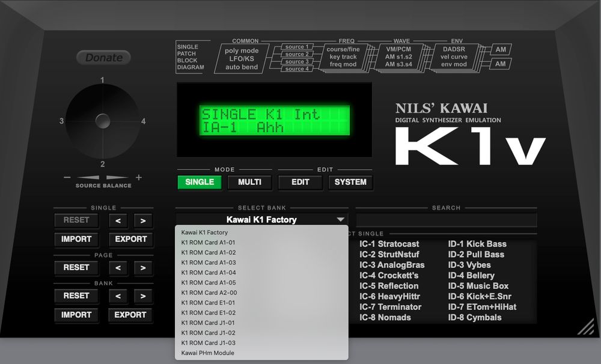Activate SINGLE mode button
Image resolution: width=601 pixels, height=364 pixels.
pos(200,182)
